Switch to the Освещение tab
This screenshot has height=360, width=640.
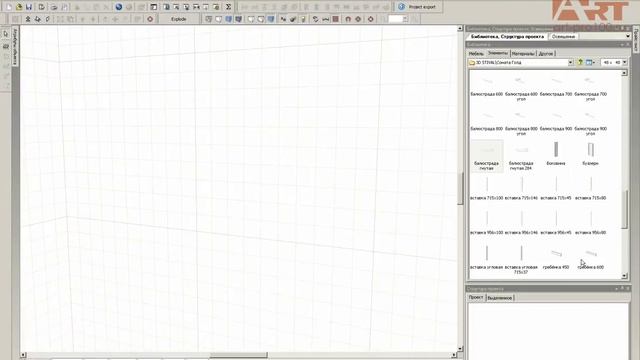pos(563,36)
